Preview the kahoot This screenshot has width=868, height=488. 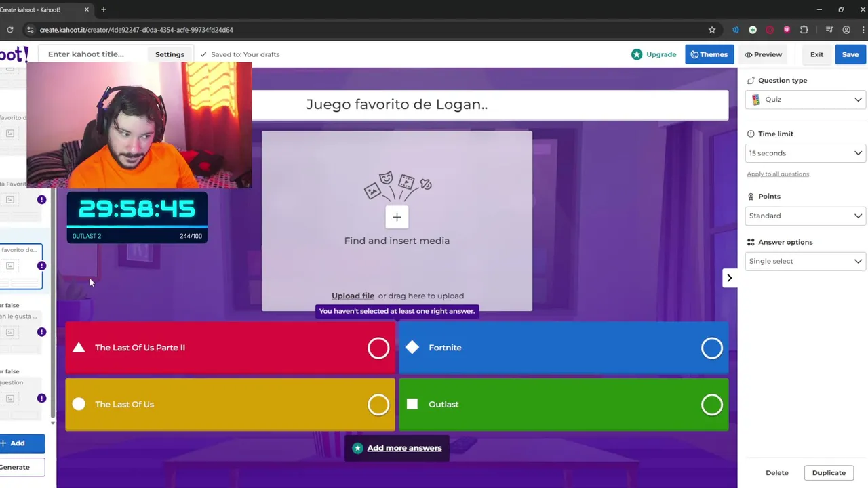(763, 54)
